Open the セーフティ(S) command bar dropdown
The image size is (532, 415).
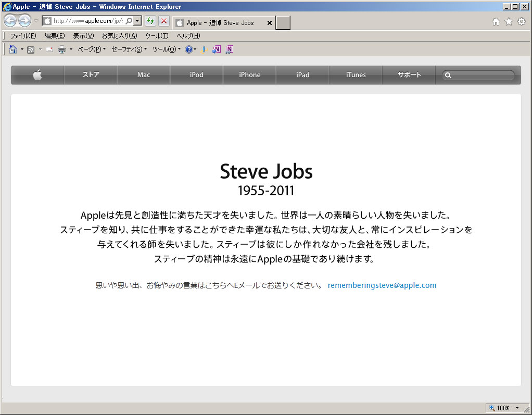tap(129, 49)
